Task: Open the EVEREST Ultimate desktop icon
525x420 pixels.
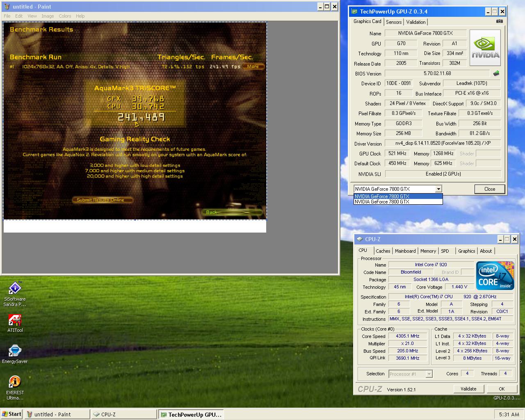Action: click(x=15, y=388)
